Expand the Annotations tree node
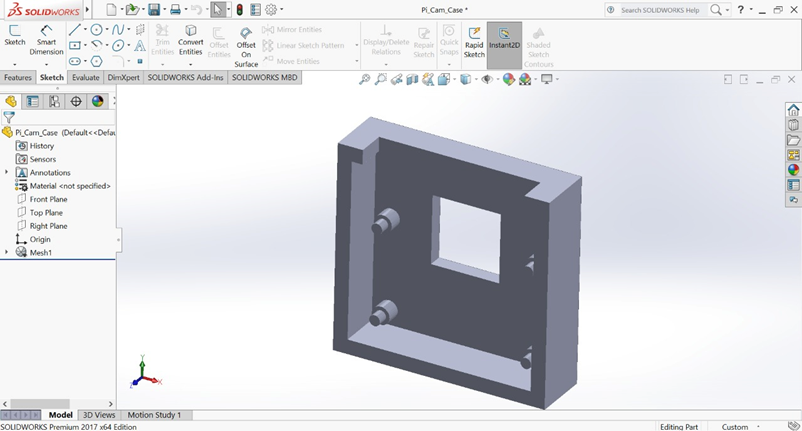Image resolution: width=802 pixels, height=431 pixels. (6, 172)
